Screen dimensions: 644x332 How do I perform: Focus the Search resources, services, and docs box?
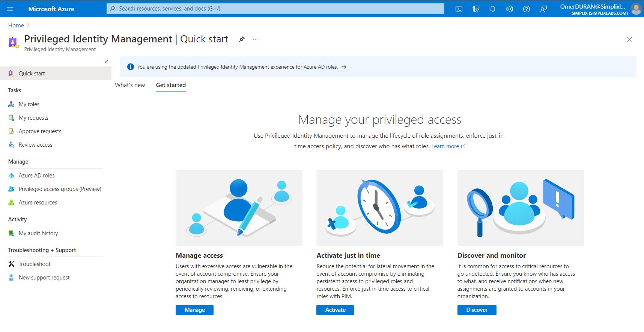[275, 9]
